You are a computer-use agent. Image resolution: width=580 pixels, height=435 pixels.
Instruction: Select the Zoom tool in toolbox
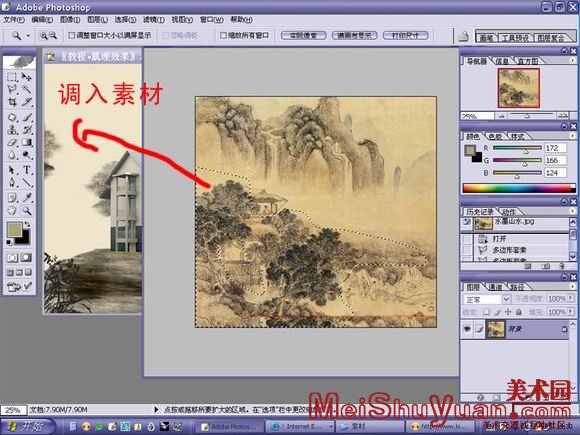[26, 210]
